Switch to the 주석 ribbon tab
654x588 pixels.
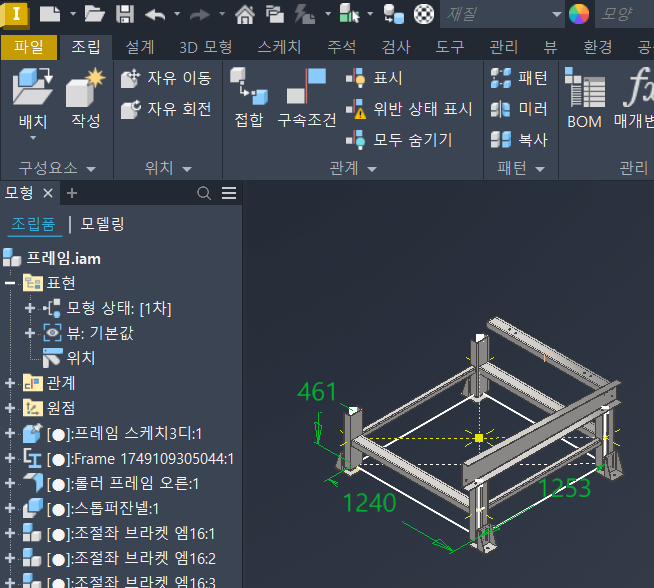pyautogui.click(x=342, y=47)
